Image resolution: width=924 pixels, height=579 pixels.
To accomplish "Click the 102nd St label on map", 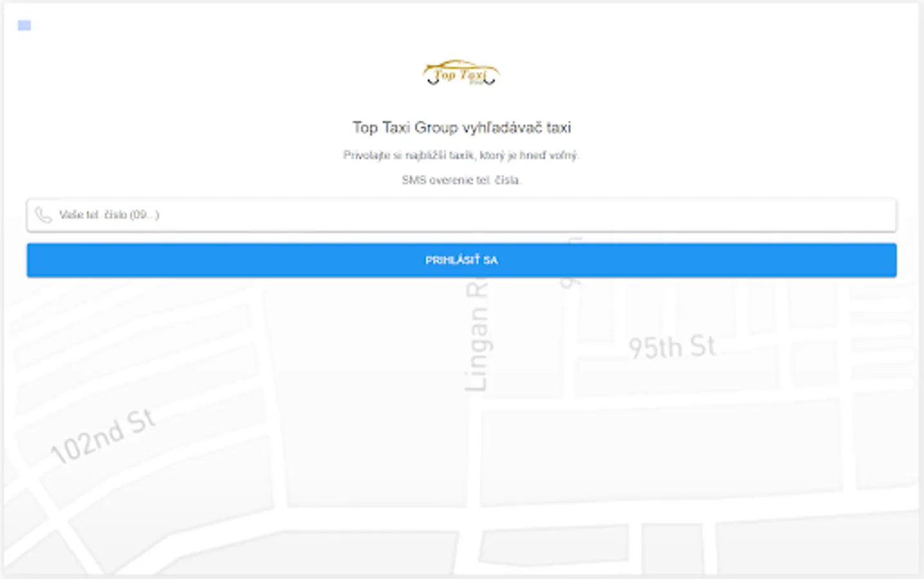I will [103, 436].
